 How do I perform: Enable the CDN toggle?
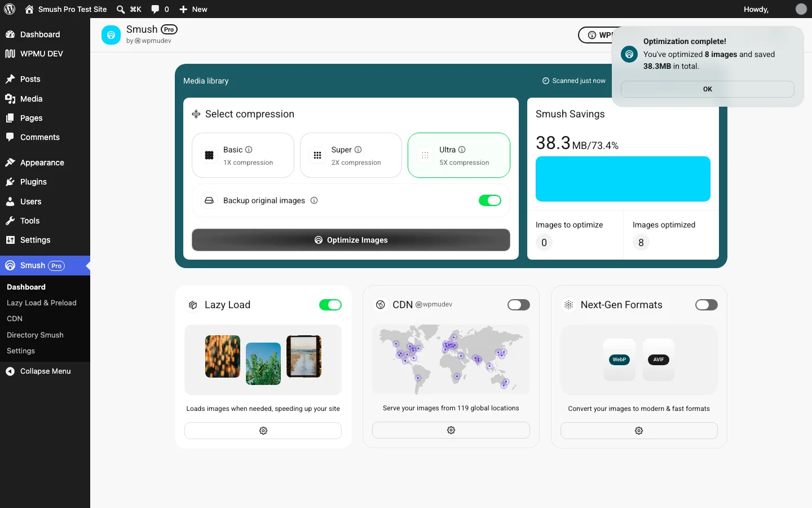coord(519,305)
